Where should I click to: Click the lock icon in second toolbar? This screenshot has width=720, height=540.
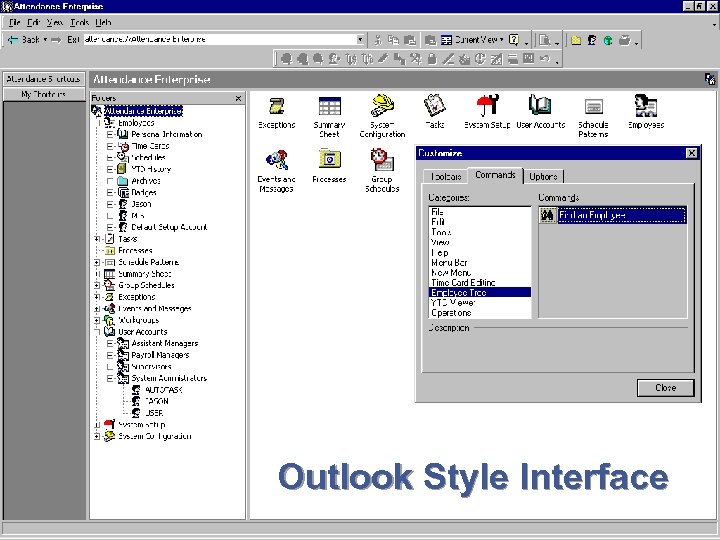(432, 59)
